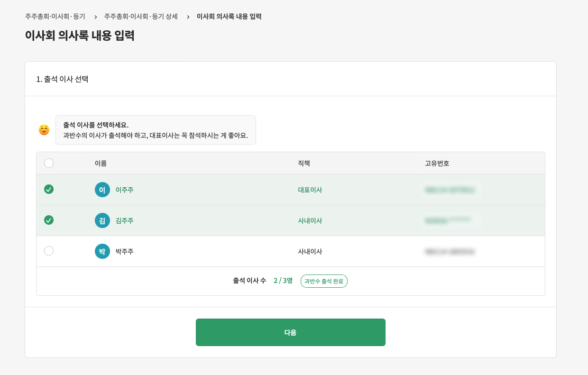The image size is (588, 375).
Task: Click the 이주주 name link
Action: coord(125,190)
